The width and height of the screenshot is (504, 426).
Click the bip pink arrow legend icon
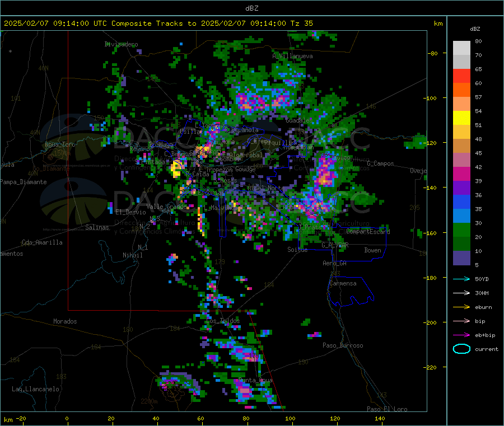(461, 321)
